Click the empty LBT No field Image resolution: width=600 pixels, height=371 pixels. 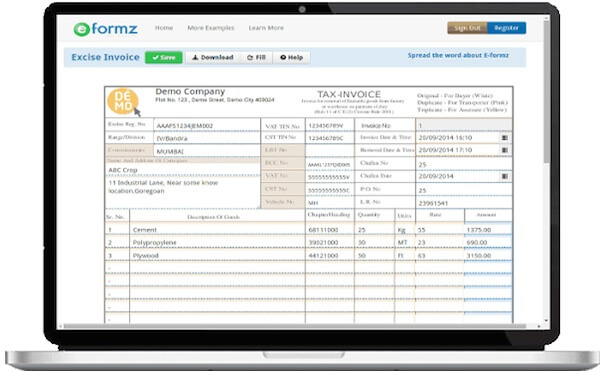coord(329,150)
